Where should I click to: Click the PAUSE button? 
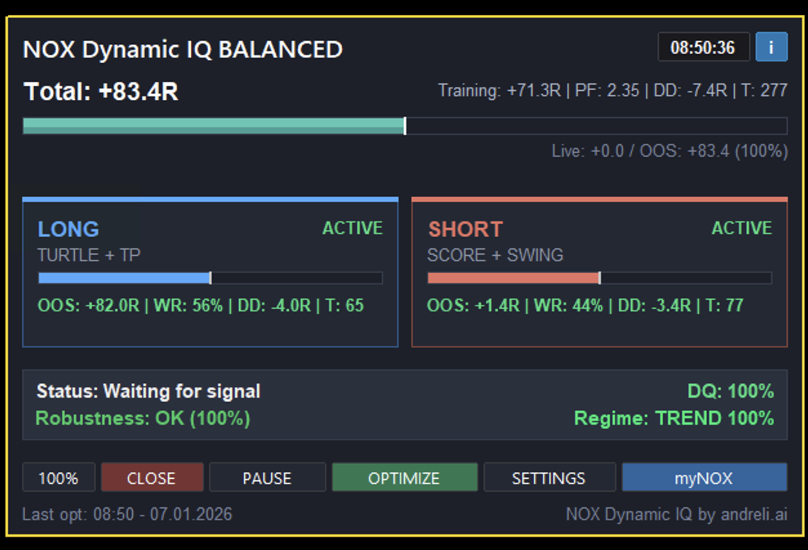[267, 477]
